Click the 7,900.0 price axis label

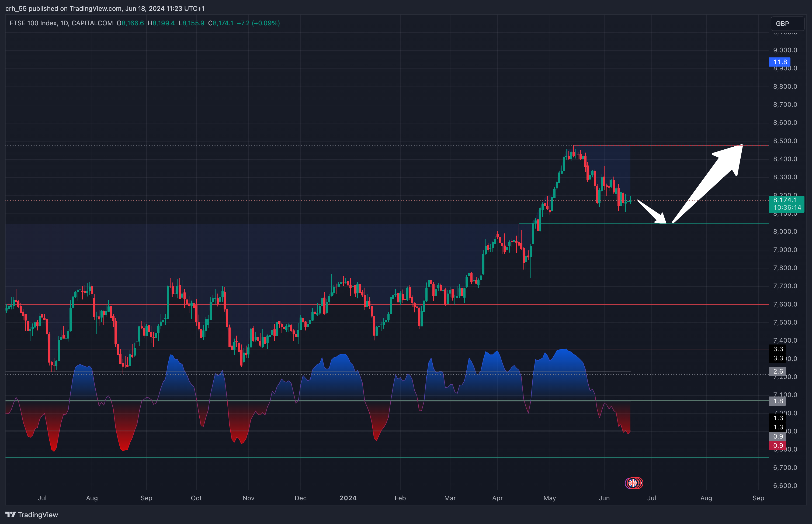coord(785,250)
